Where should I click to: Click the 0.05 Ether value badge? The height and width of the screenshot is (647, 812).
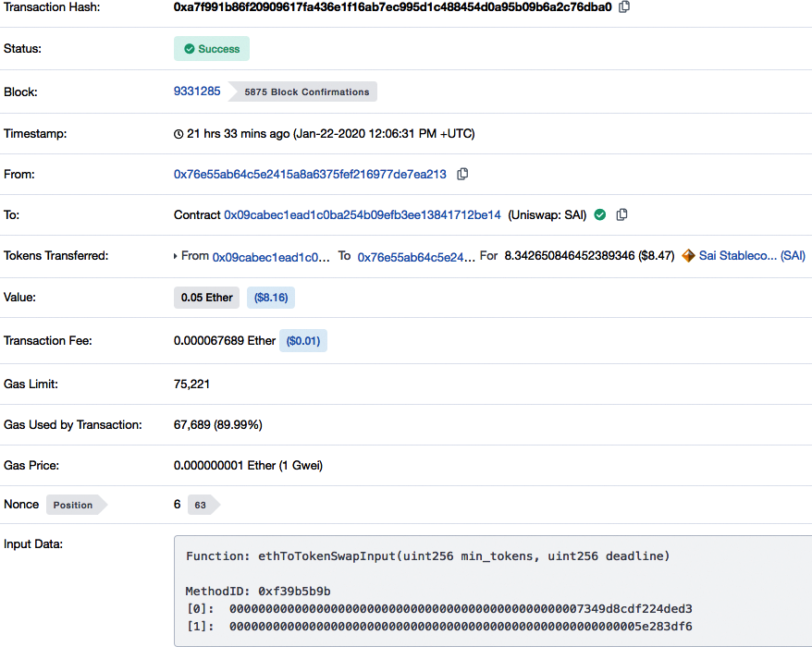tap(206, 298)
